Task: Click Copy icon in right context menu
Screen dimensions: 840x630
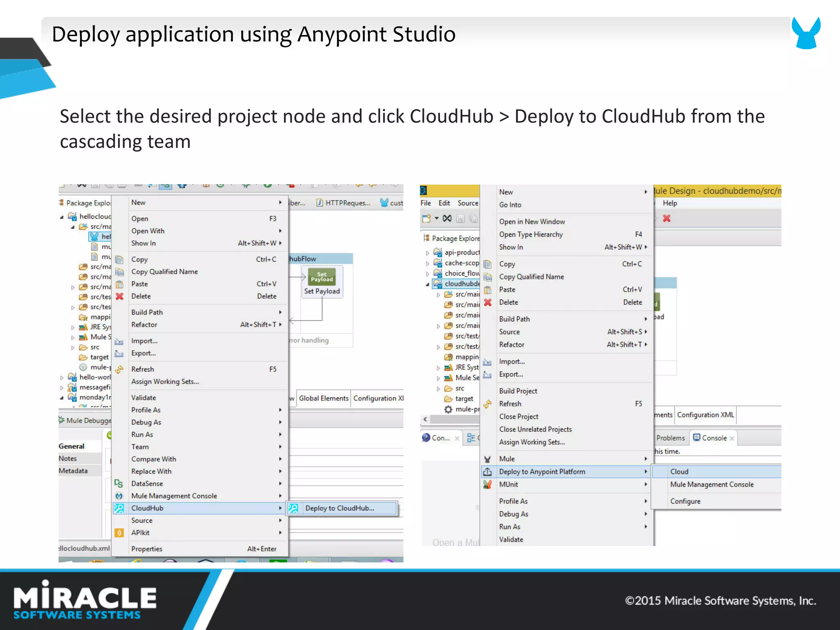Action: (488, 264)
